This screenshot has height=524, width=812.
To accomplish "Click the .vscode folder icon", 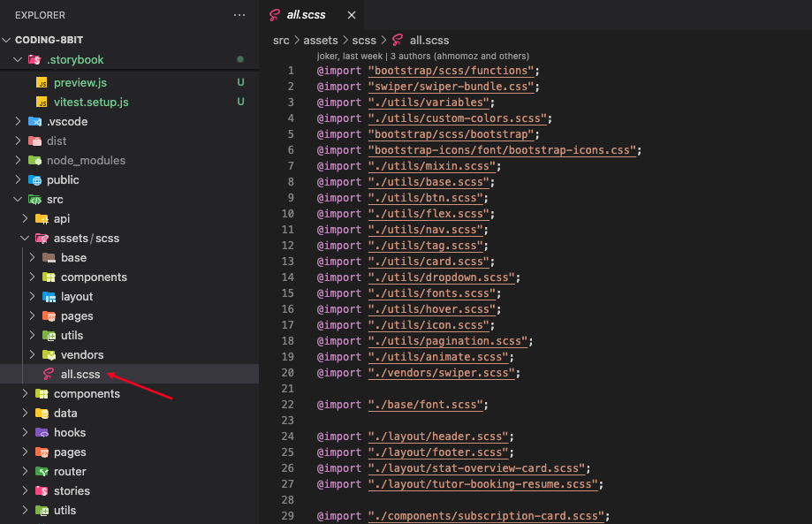I will pos(34,121).
